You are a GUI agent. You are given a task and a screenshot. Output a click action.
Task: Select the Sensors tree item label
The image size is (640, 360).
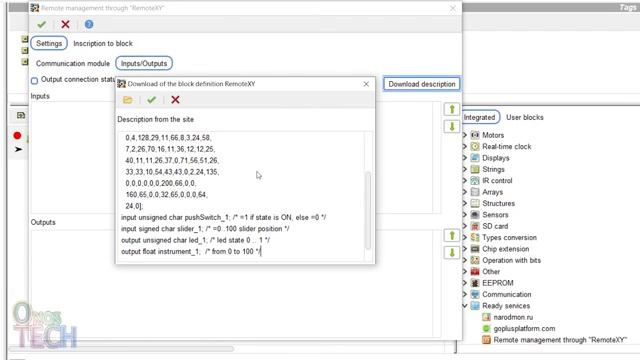[495, 215]
